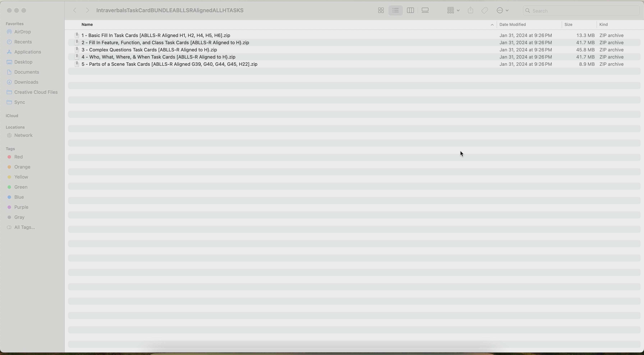This screenshot has width=644, height=355.
Task: Show All Tags in sidebar
Action: pyautogui.click(x=24, y=227)
